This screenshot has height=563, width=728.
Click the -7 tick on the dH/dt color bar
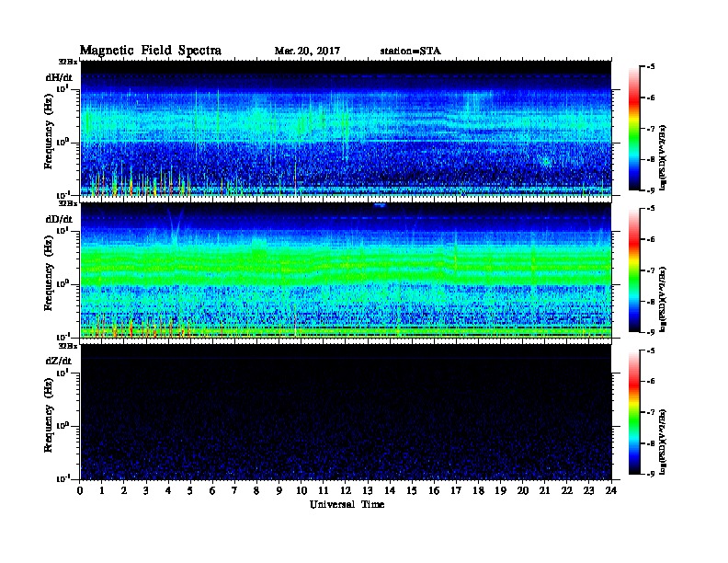coord(651,129)
